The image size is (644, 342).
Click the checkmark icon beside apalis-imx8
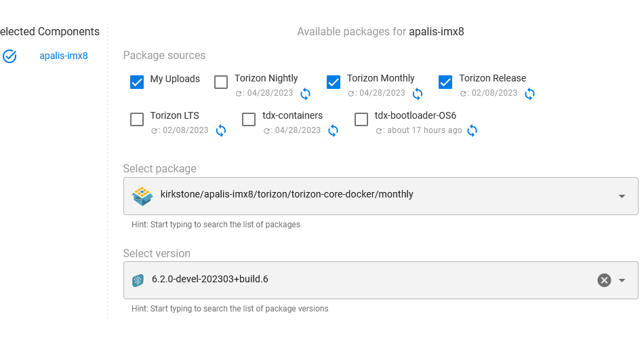pyautogui.click(x=9, y=56)
